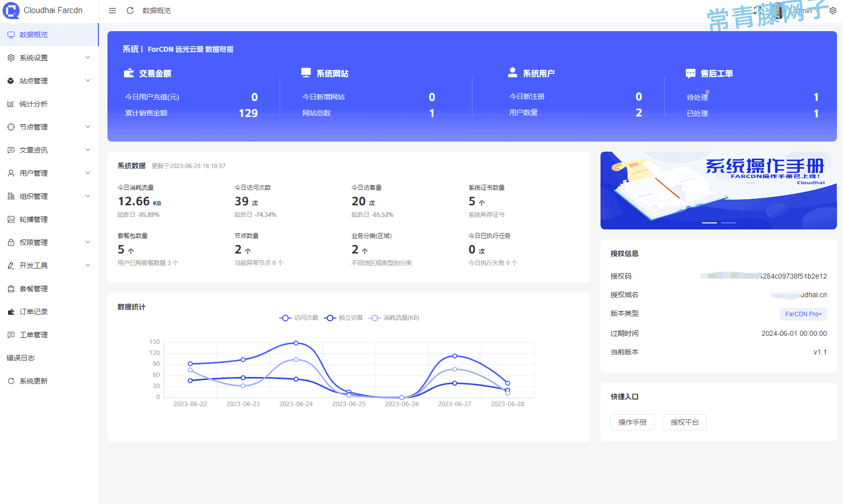Click the FarCDN Pro+ version tag
This screenshot has width=843, height=504.
point(803,314)
